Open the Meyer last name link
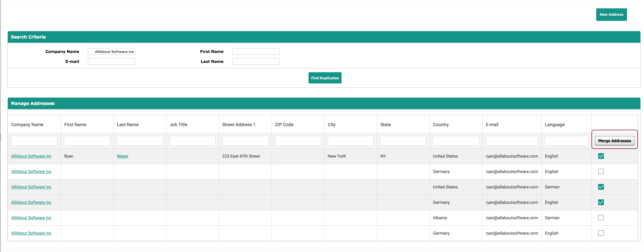The height and width of the screenshot is (252, 644). (123, 156)
